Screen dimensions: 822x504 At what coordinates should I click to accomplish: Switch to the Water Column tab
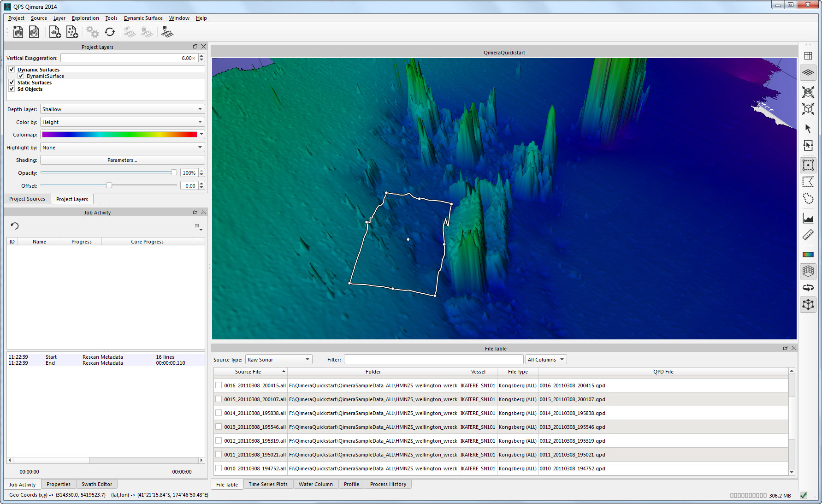point(315,484)
